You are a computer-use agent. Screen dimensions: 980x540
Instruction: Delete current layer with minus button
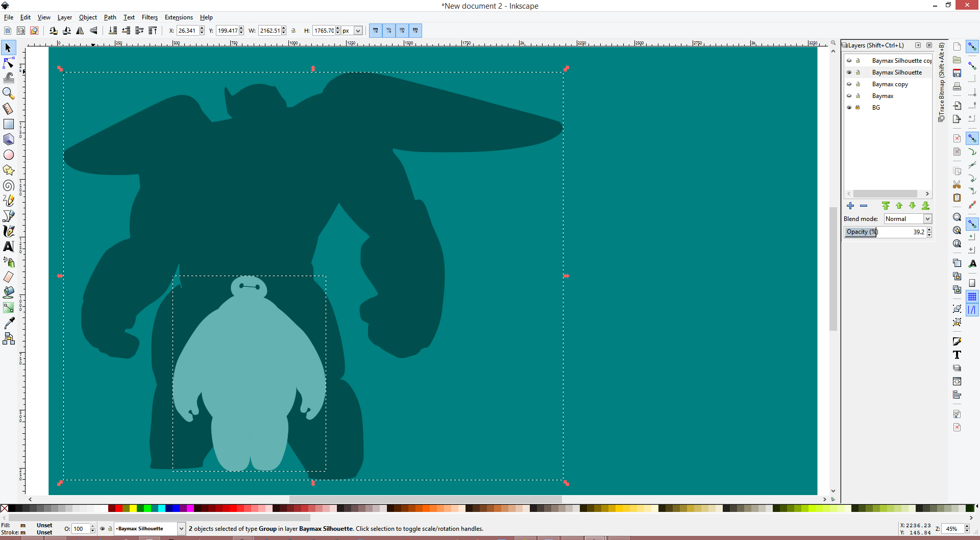pyautogui.click(x=864, y=206)
